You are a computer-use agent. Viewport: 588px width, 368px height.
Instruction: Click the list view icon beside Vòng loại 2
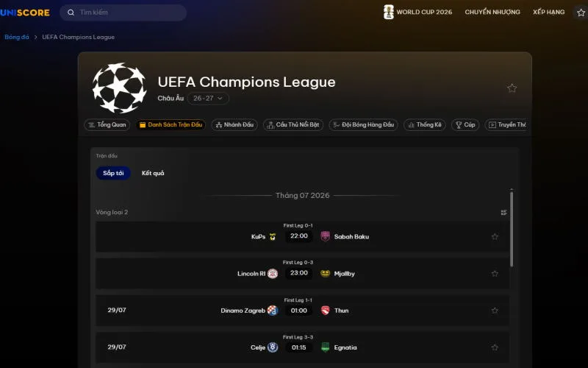pyautogui.click(x=503, y=213)
